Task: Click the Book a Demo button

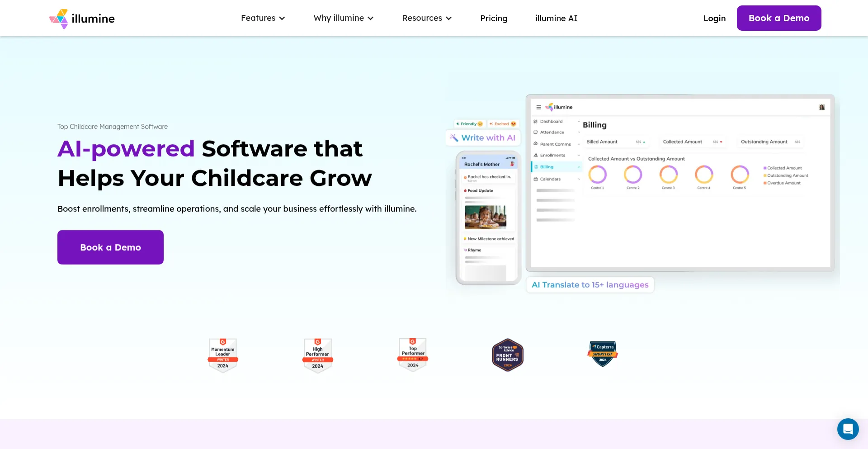Action: tap(778, 18)
